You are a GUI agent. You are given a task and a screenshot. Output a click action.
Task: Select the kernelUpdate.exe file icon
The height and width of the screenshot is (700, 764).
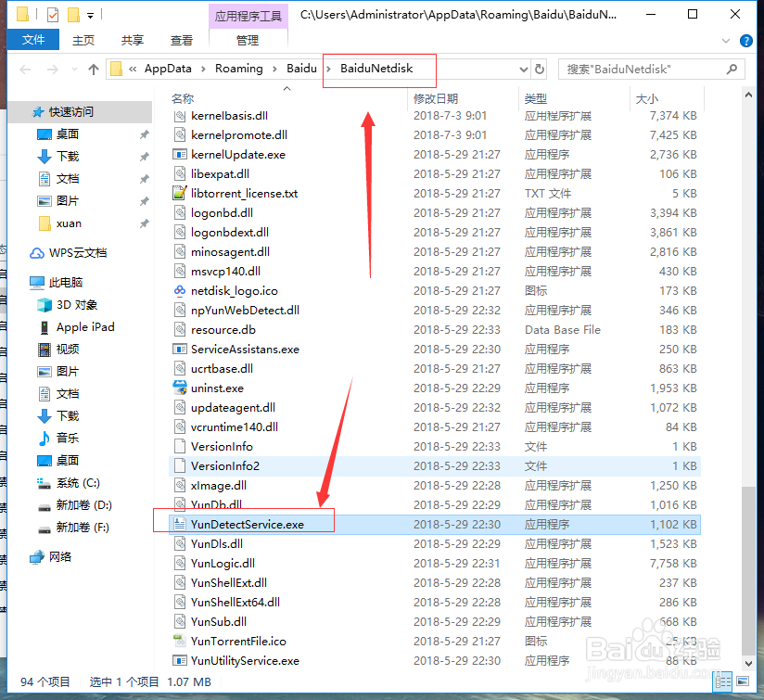pyautogui.click(x=180, y=155)
